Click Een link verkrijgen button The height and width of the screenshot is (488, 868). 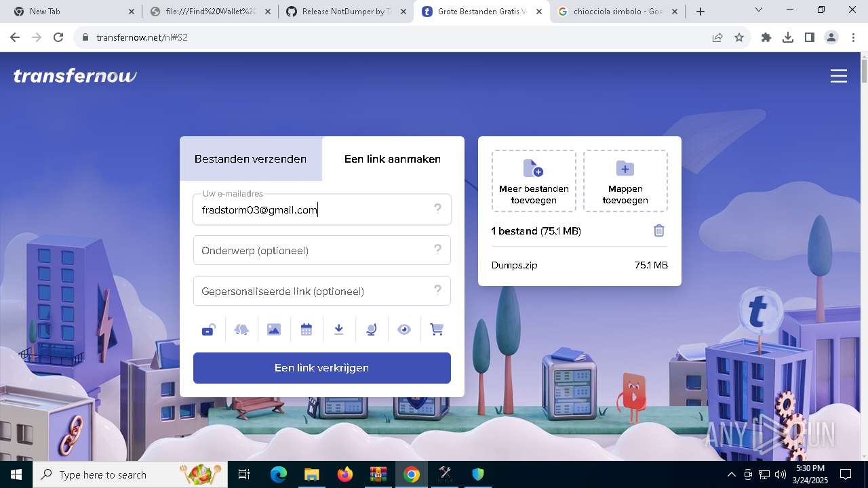click(322, 368)
